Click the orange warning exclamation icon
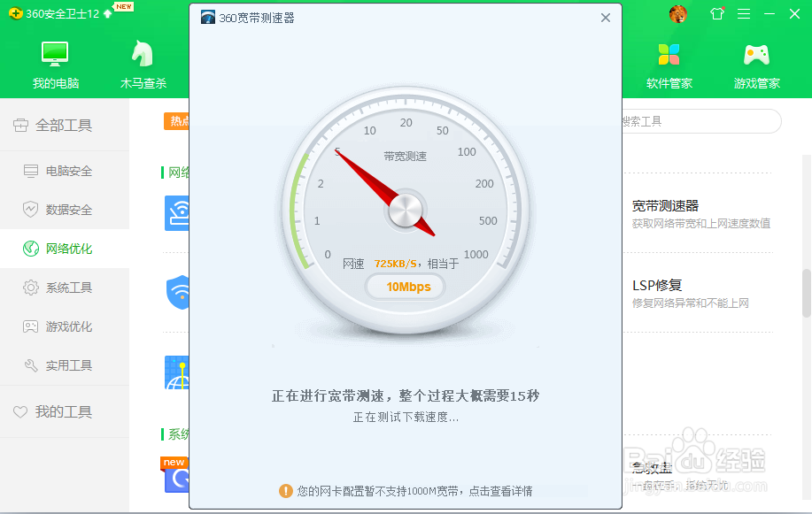The width and height of the screenshot is (812, 514). (286, 491)
